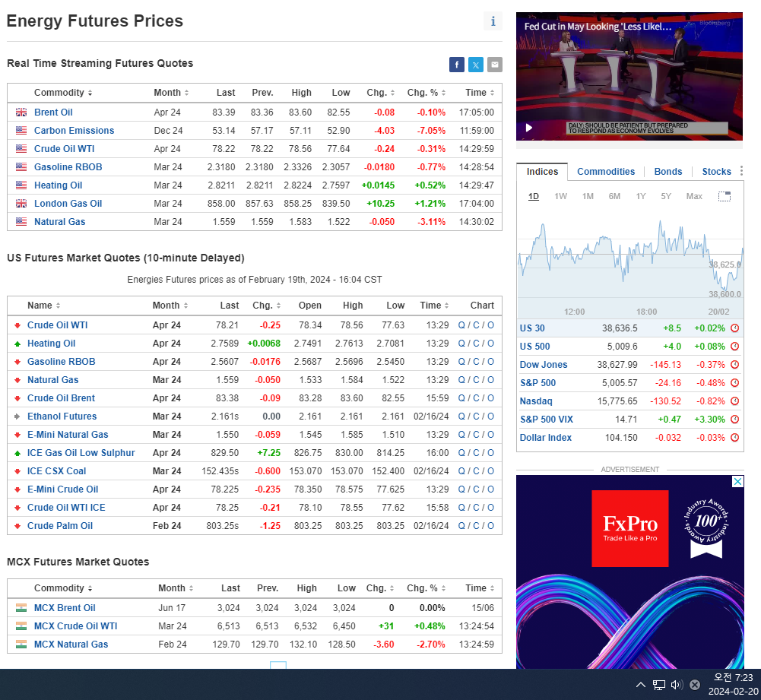This screenshot has height=700, width=761.
Task: Show hidden icons in the system tray
Action: coord(641,685)
